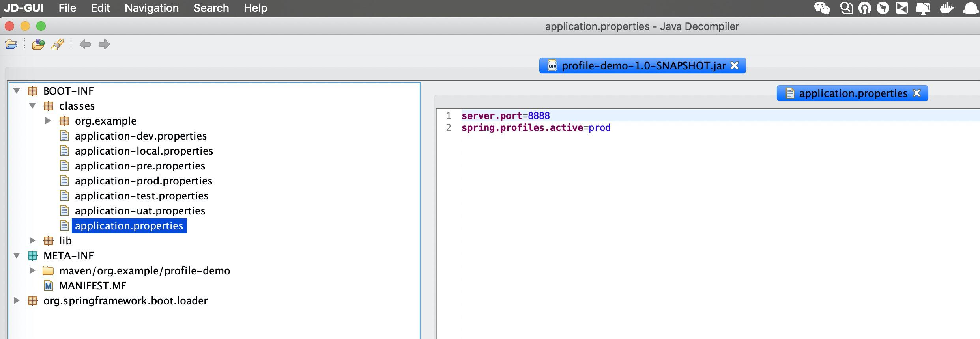
Task: Click the lib package icon
Action: [49, 241]
